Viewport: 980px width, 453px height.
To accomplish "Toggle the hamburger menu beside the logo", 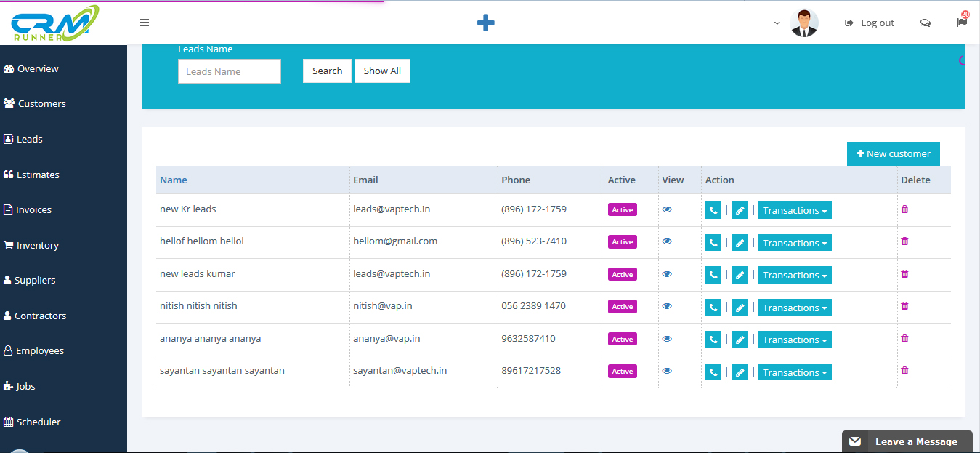I will coord(145,23).
